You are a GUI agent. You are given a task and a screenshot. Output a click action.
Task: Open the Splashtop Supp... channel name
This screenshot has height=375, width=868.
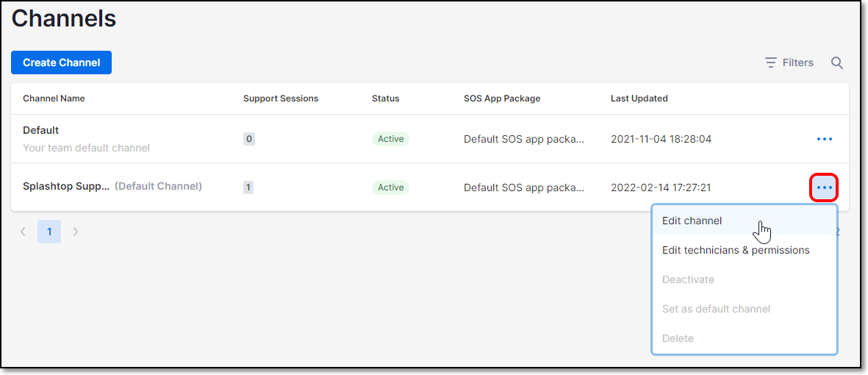pyautogui.click(x=66, y=187)
